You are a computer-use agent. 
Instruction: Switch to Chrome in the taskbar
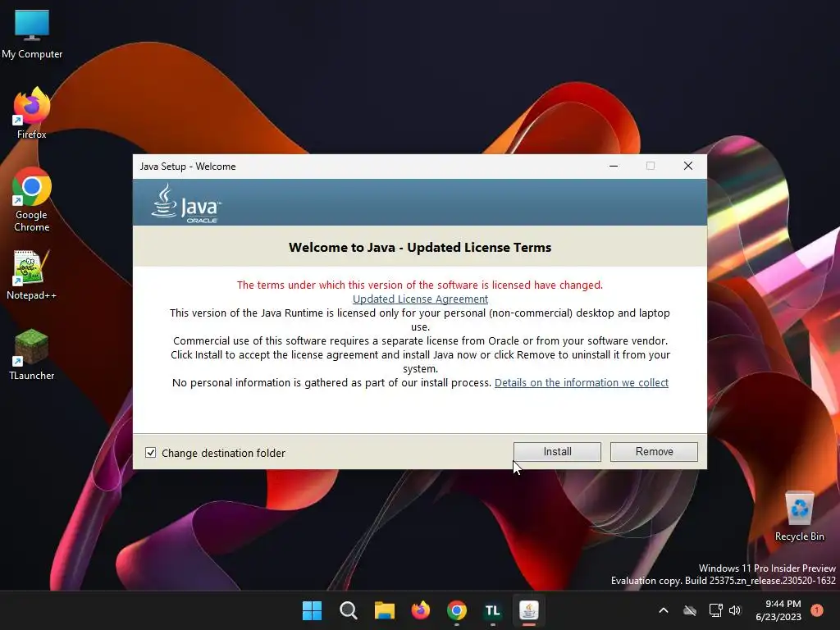click(456, 610)
